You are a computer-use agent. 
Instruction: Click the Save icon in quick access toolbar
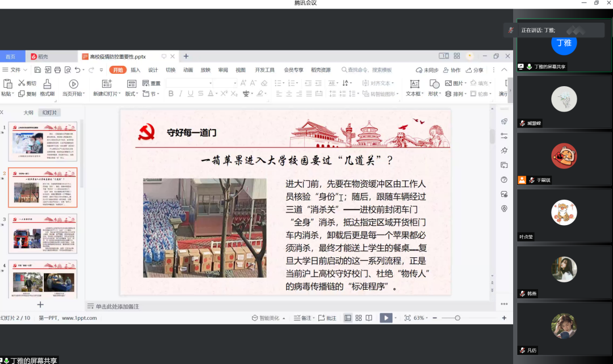(x=37, y=70)
